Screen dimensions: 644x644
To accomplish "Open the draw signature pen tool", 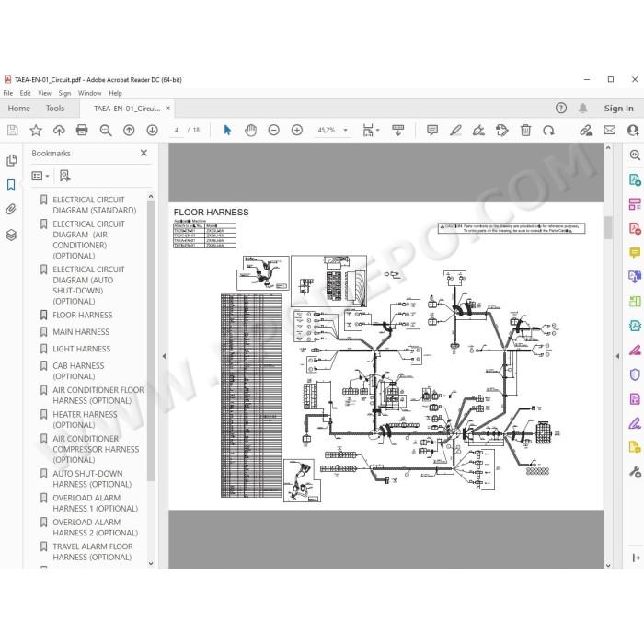I will (478, 131).
